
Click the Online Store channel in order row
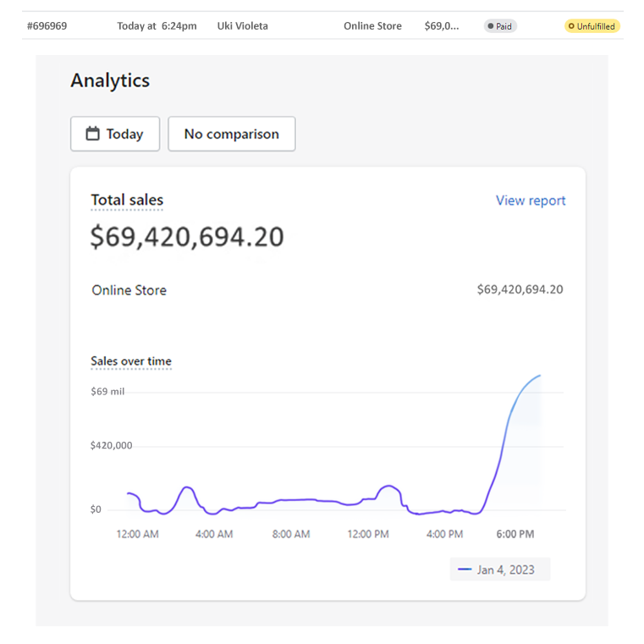(x=372, y=26)
